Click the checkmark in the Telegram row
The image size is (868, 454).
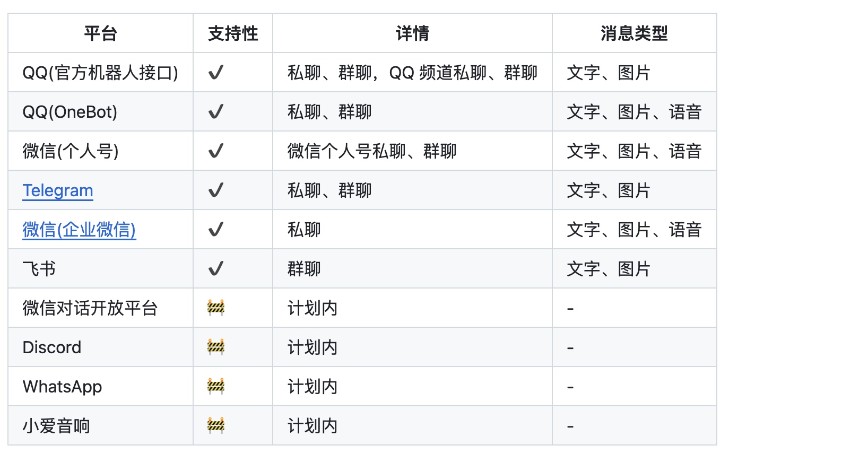(216, 190)
